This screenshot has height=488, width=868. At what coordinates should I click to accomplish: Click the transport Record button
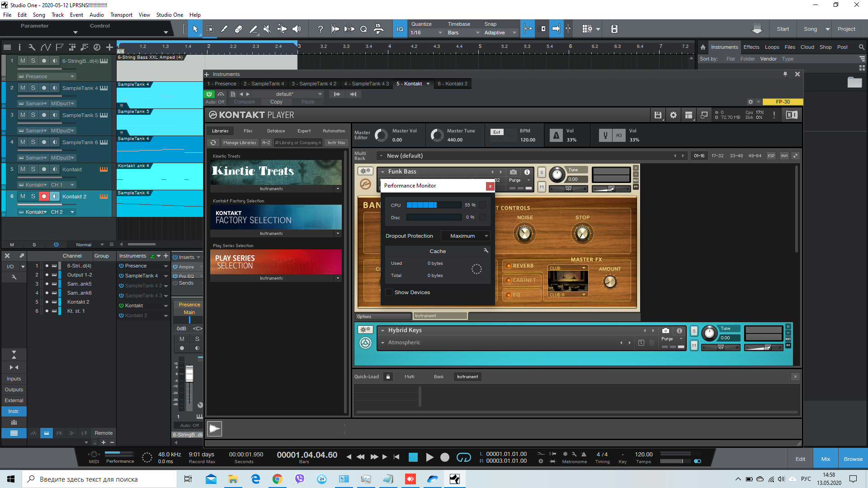pyautogui.click(x=445, y=457)
